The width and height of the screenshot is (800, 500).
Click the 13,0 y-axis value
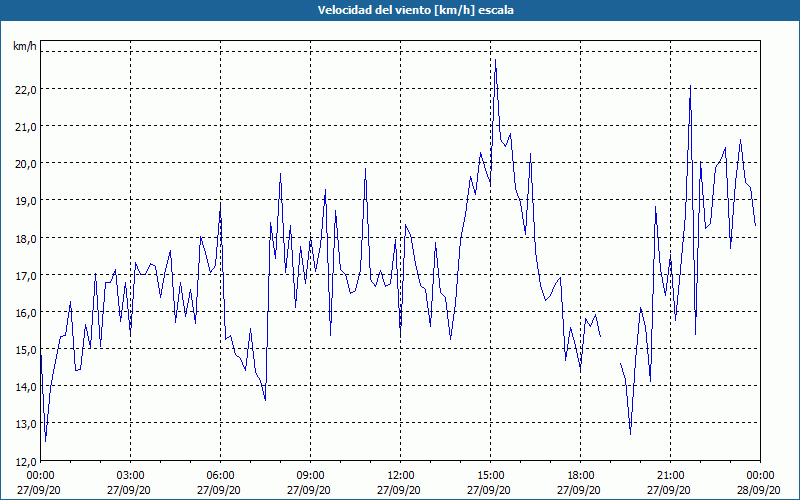point(26,424)
